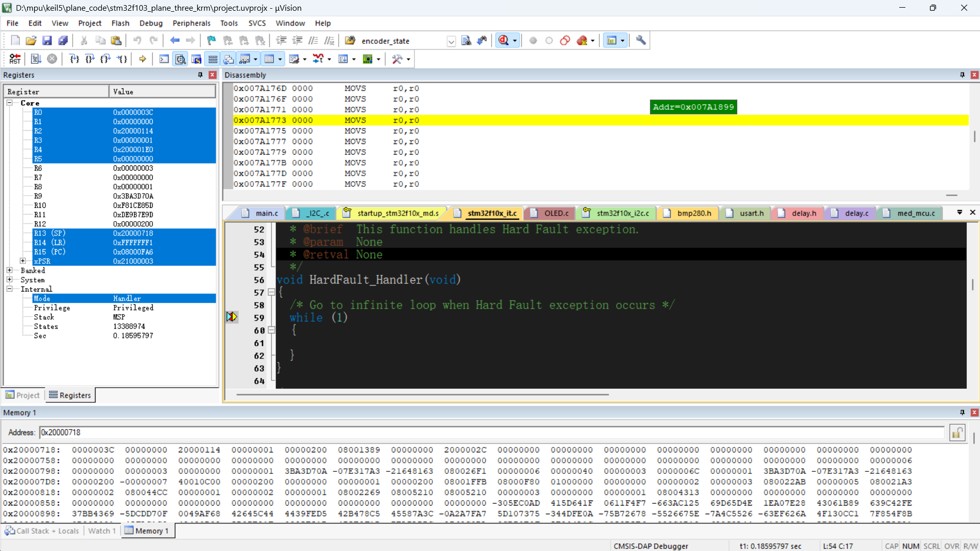Screen dimensions: 980x551
Task: Toggle the Call Stack window
Action: pos(228,59)
